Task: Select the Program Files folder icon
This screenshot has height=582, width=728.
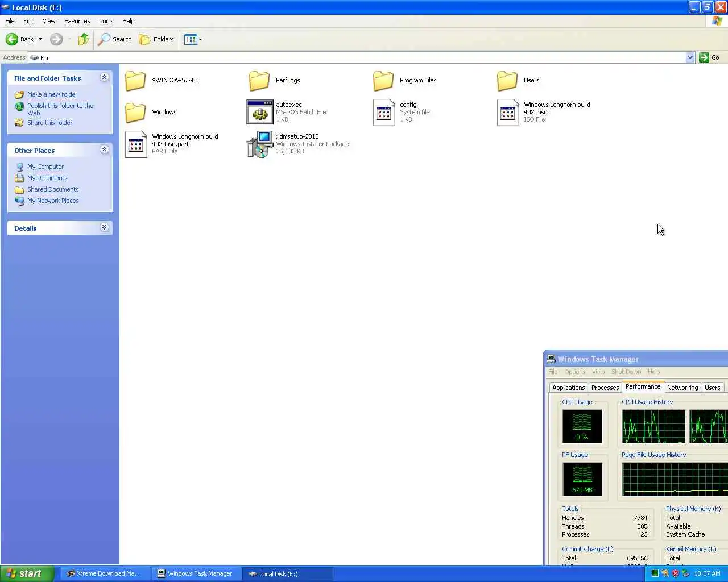Action: tap(383, 81)
